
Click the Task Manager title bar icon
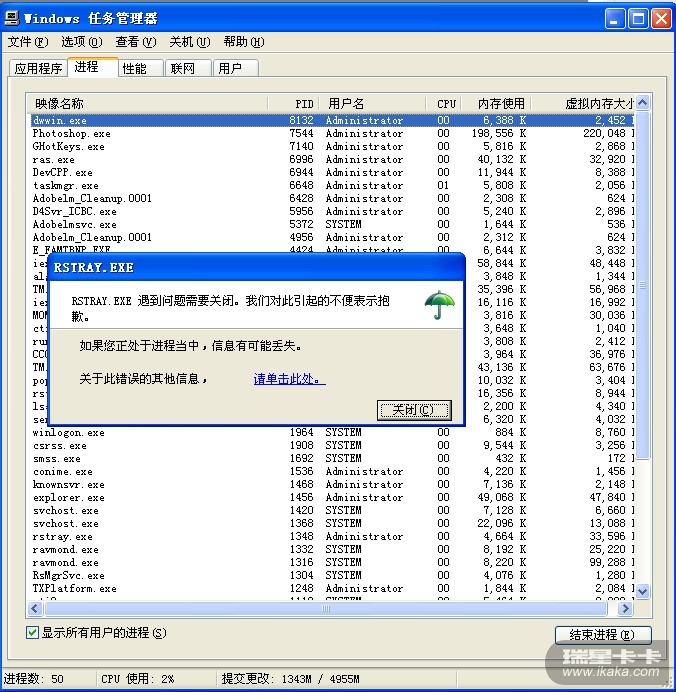pos(12,18)
